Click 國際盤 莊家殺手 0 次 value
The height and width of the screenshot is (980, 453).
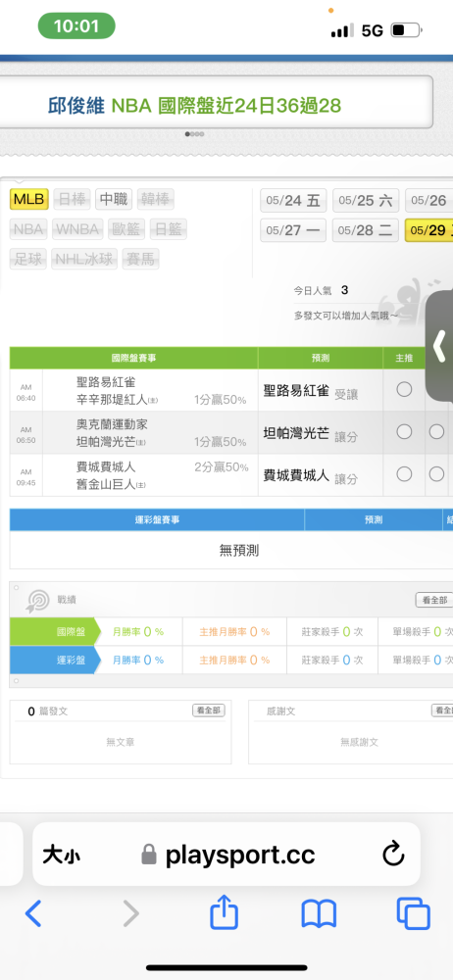[332, 632]
